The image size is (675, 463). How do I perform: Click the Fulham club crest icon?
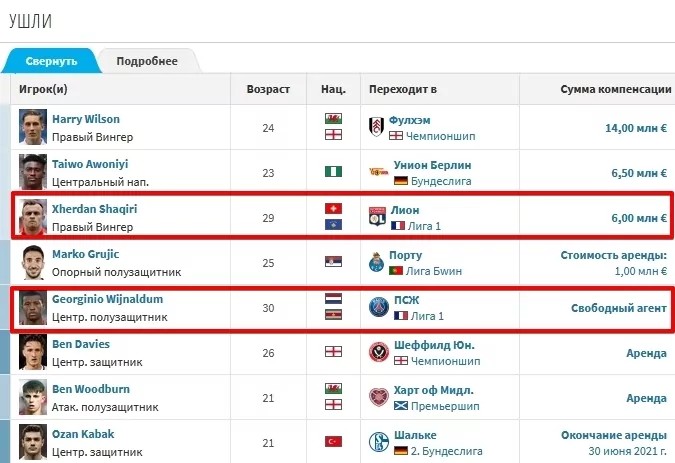tap(377, 127)
